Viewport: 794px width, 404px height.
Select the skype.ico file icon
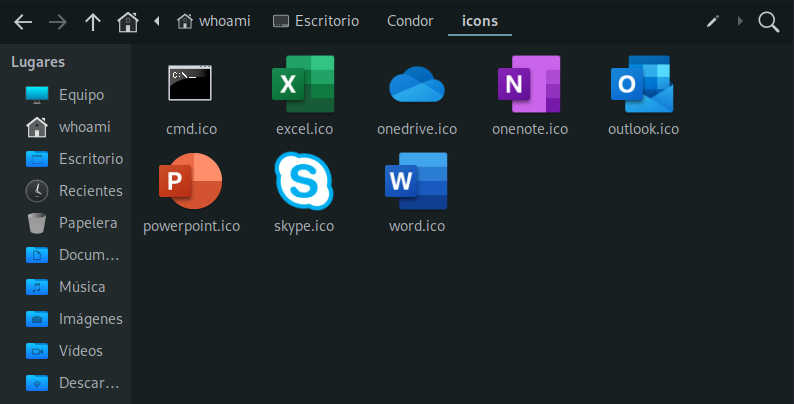coord(304,181)
